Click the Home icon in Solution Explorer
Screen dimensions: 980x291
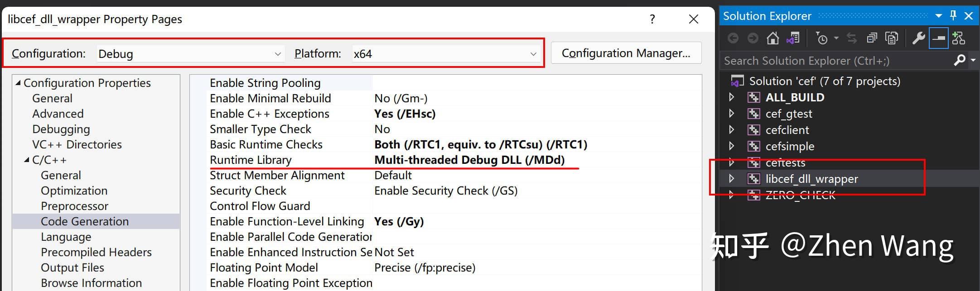(x=773, y=38)
